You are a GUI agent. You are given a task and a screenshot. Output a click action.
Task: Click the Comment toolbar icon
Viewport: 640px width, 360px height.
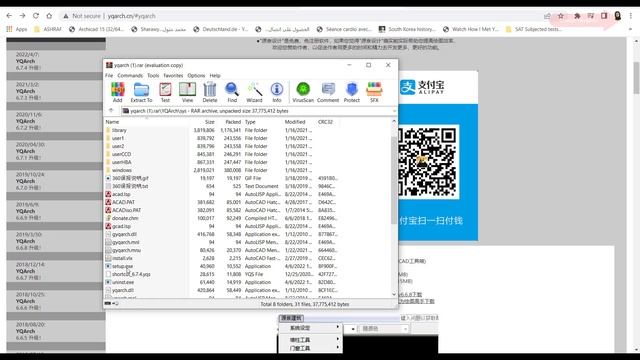coord(328,92)
